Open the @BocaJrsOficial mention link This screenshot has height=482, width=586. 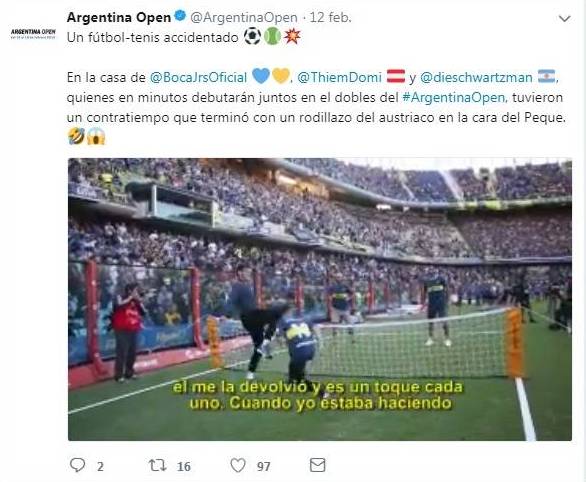click(198, 77)
